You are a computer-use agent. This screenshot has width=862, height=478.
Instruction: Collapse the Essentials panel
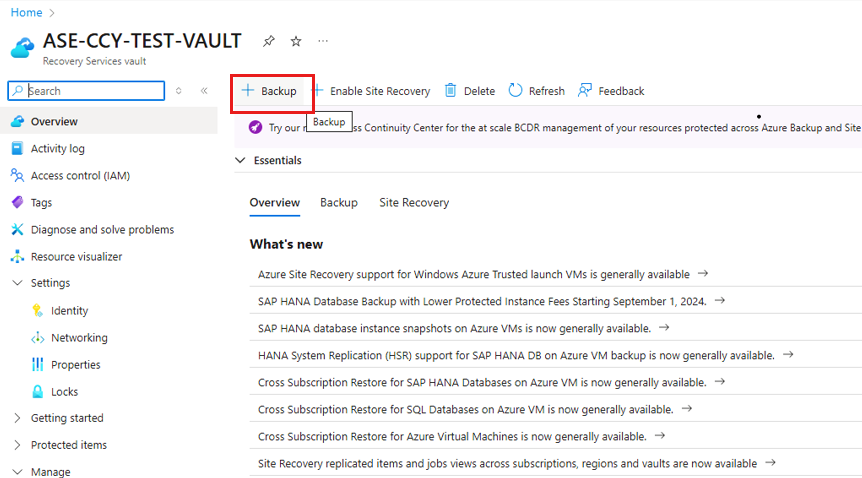point(240,160)
